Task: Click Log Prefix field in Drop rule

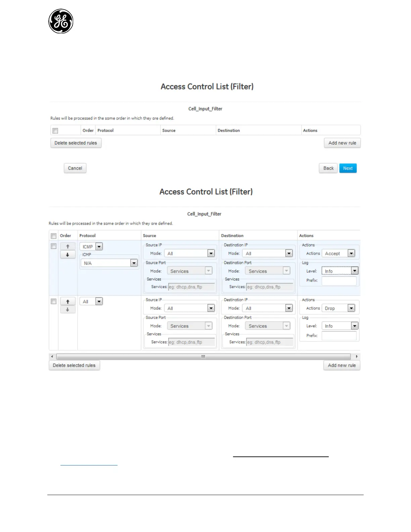Action: tap(339, 336)
